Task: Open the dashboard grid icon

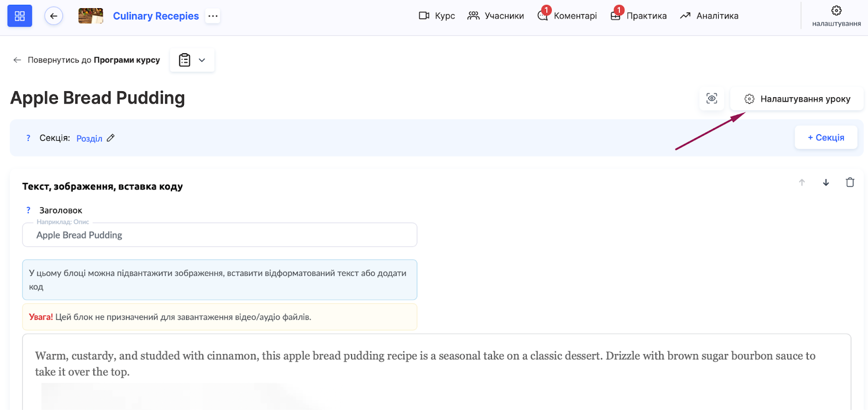Action: pyautogui.click(x=20, y=16)
